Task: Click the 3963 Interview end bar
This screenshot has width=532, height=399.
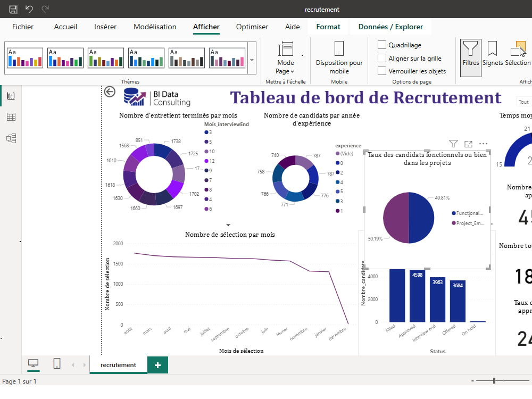Action: point(437,300)
